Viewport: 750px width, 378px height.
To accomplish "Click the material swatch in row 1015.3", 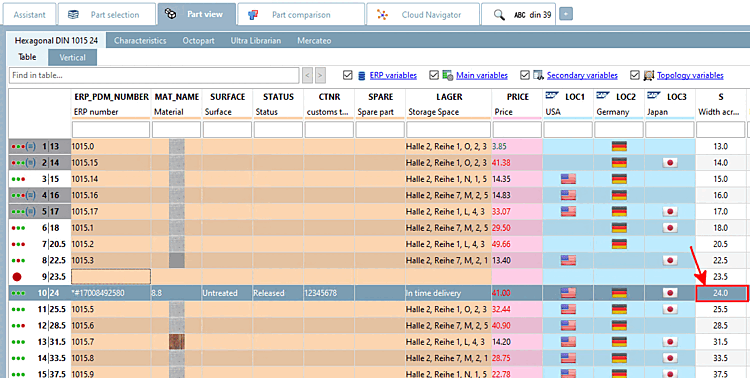I will [177, 260].
